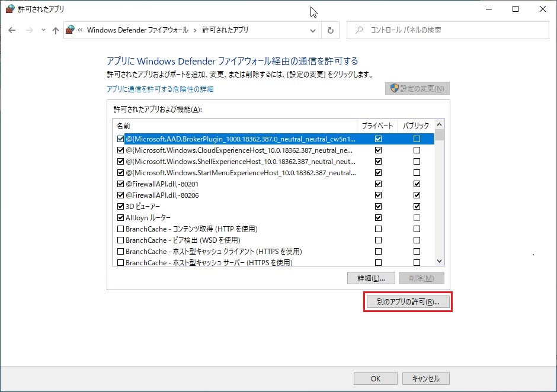Enable BranchCache ピア検出 (WSD) checkbox
Viewport: 557px width, 392px height.
[120, 240]
